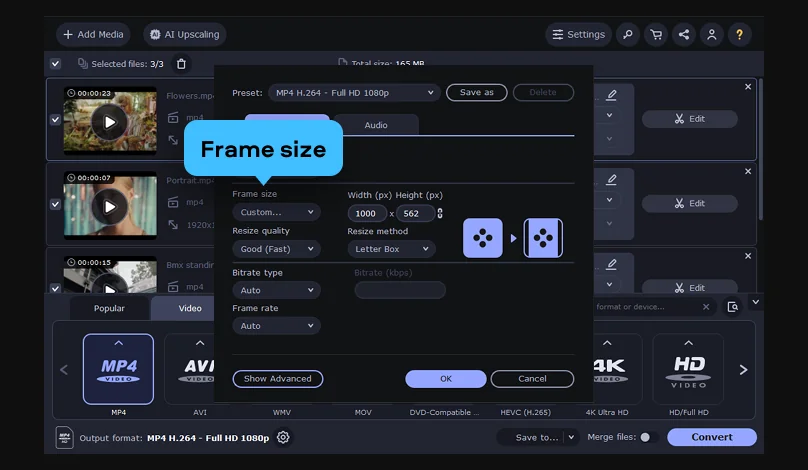Screen dimensions: 808x470
Task: Toggle the width-height aspect ratio link icon
Action: click(x=440, y=213)
